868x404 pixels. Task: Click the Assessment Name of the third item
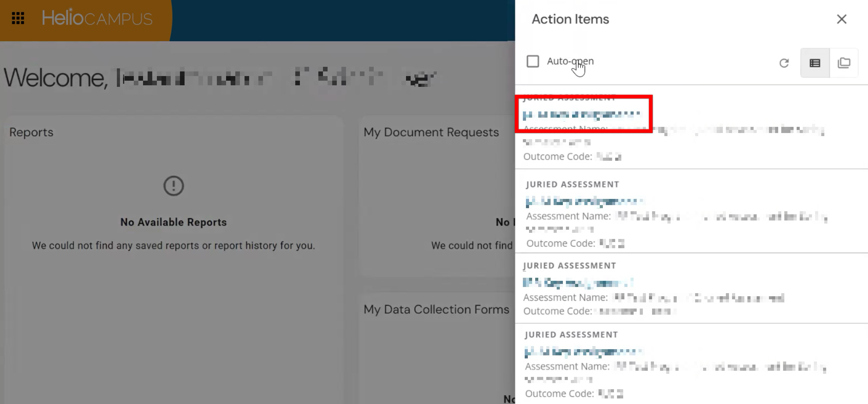click(x=653, y=298)
